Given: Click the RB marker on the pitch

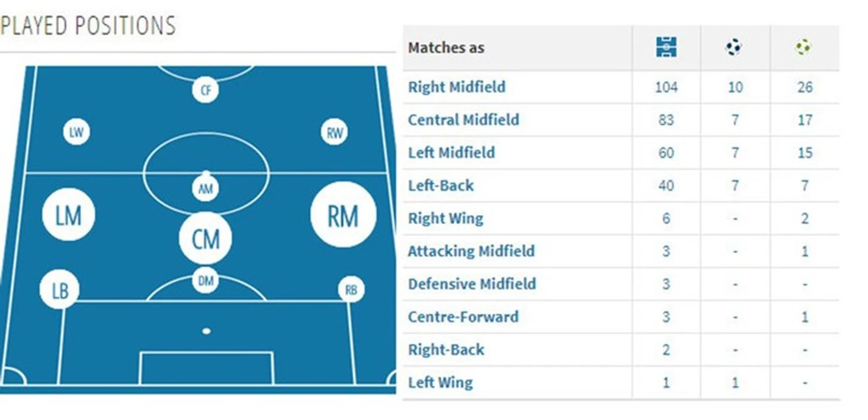Looking at the screenshot, I should 351,290.
